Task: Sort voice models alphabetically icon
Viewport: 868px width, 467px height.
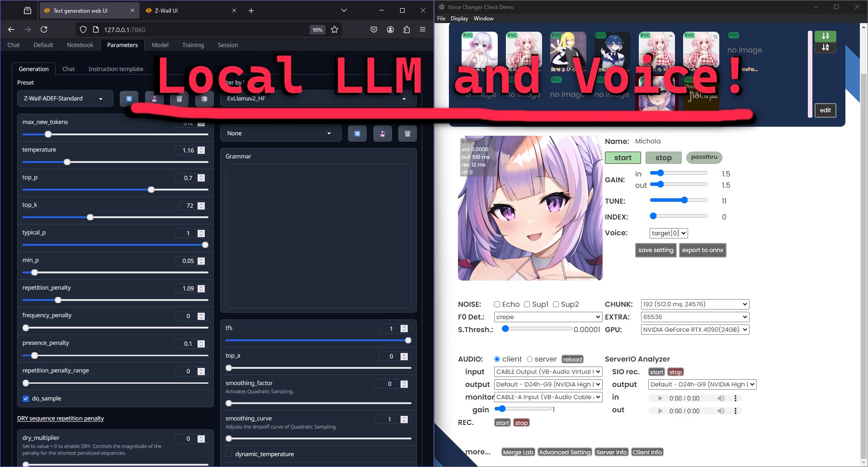Action: click(x=826, y=47)
